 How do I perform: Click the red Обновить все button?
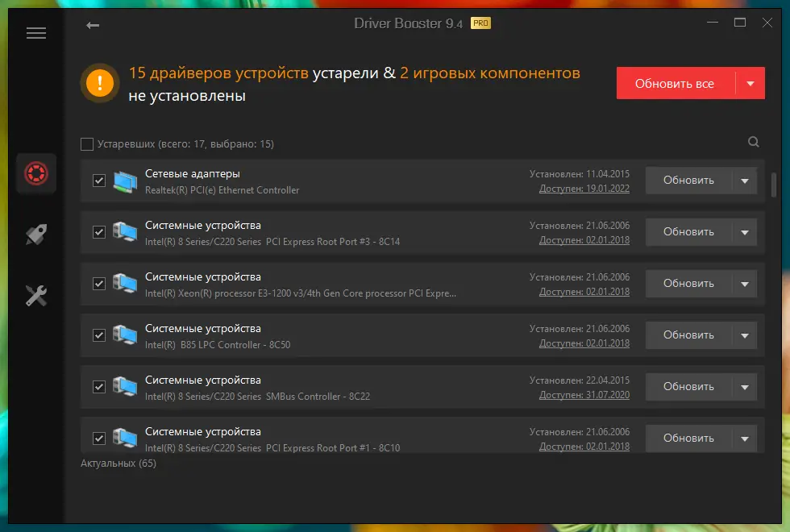(676, 83)
